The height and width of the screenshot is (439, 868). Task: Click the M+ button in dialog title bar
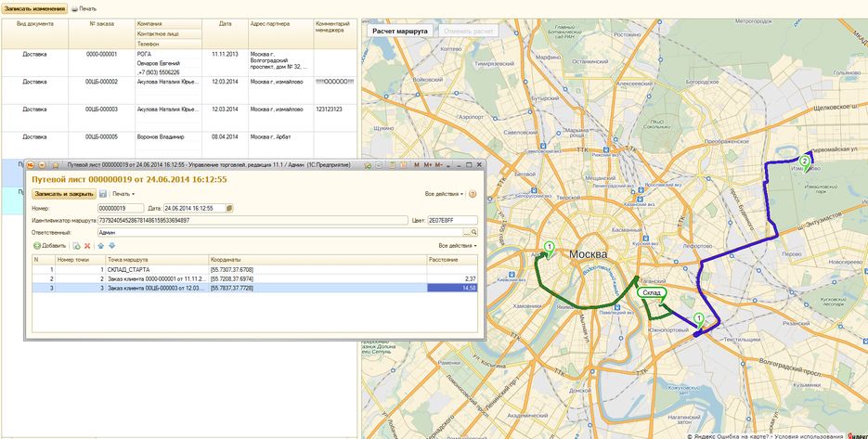click(x=427, y=165)
